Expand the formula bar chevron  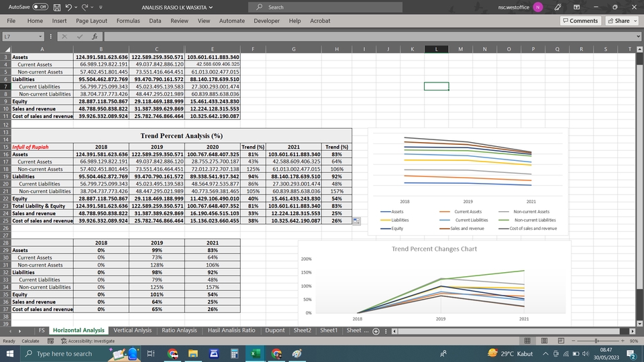(x=638, y=36)
